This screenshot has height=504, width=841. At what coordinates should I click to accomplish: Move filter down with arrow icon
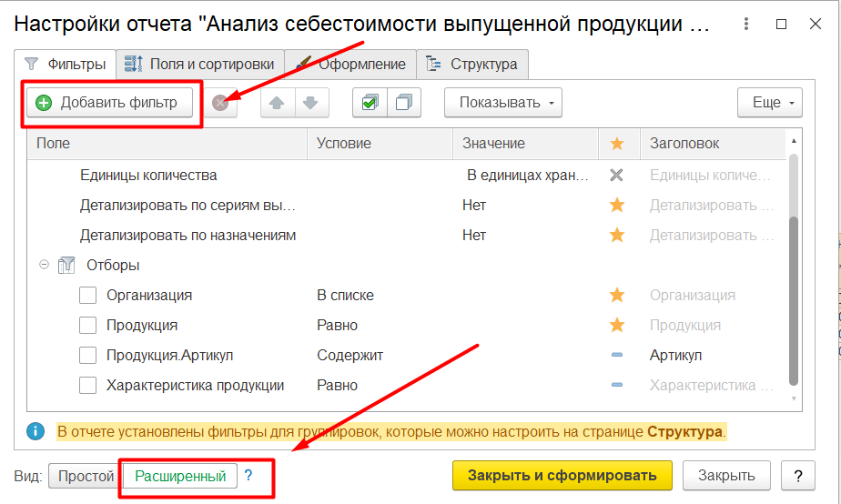pos(311,103)
